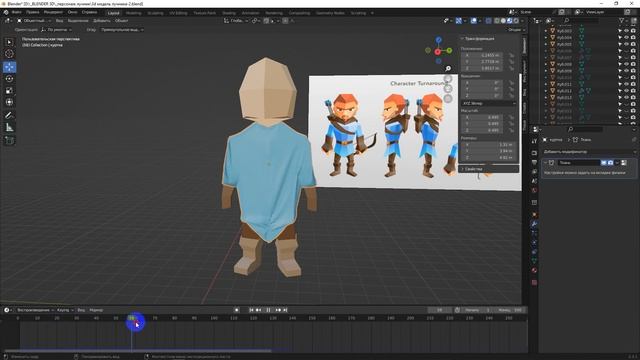
Task: Open the Воспроизведение timeline dropdown
Action: [x=36, y=310]
